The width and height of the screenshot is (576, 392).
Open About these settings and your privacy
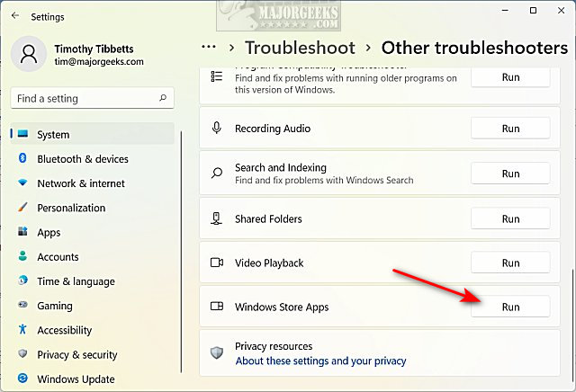(x=320, y=361)
